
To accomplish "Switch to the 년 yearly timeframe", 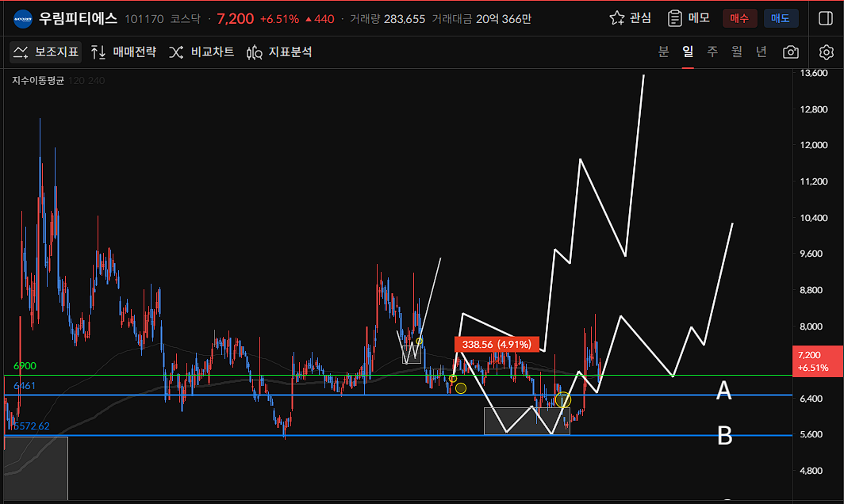I will (762, 52).
